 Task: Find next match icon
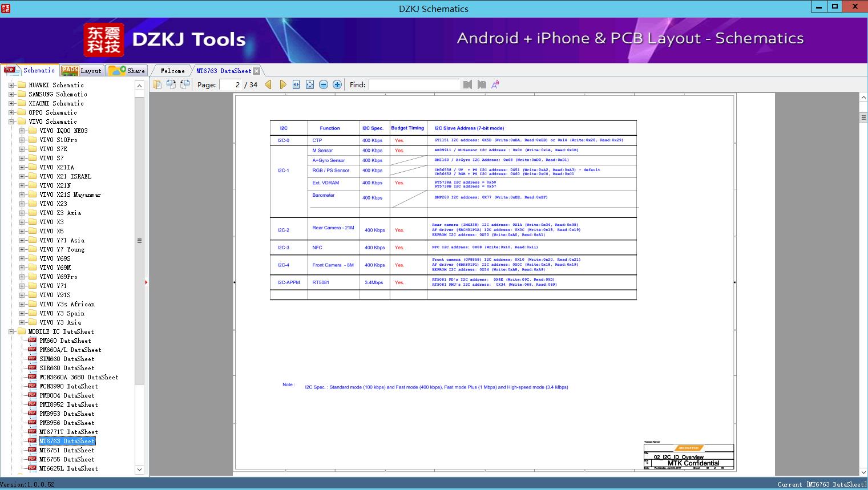(x=482, y=84)
